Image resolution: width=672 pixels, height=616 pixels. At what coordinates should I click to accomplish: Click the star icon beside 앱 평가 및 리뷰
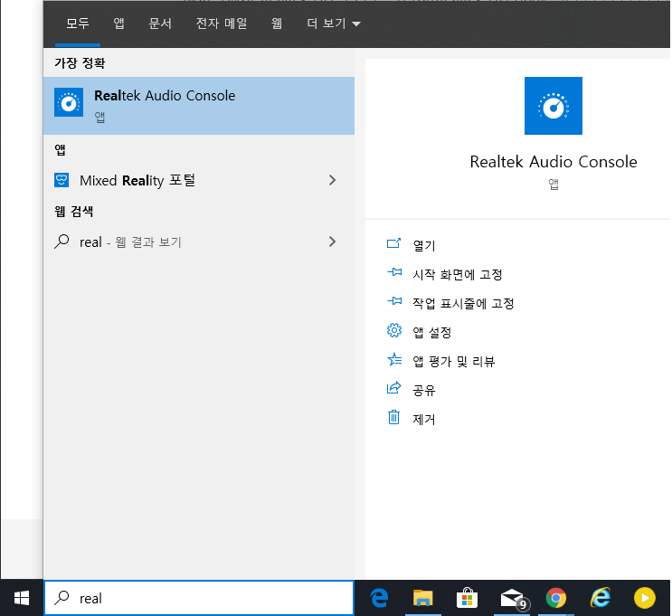(x=394, y=359)
